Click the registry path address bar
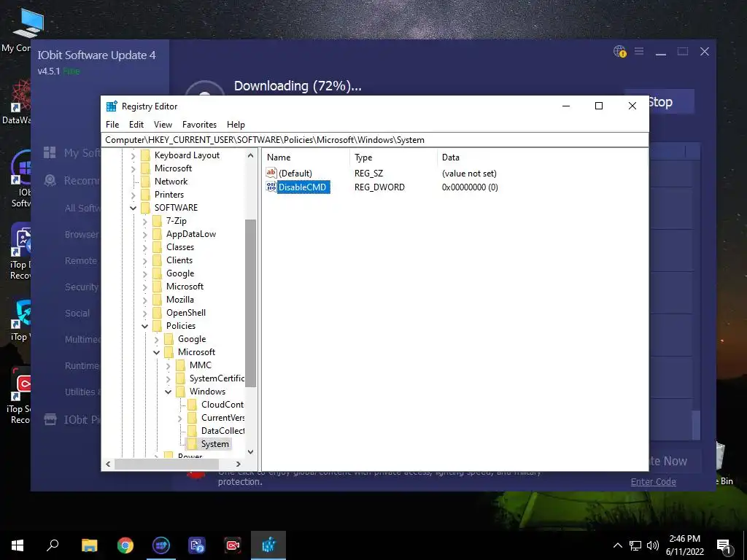Screen dimensions: 747x560 tap(375, 139)
